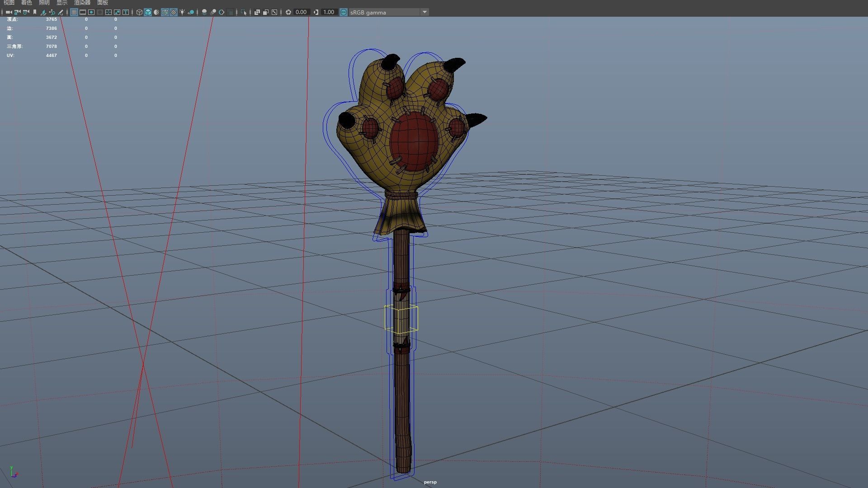Open the 照明 menu
This screenshot has height=488, width=868.
point(44,3)
